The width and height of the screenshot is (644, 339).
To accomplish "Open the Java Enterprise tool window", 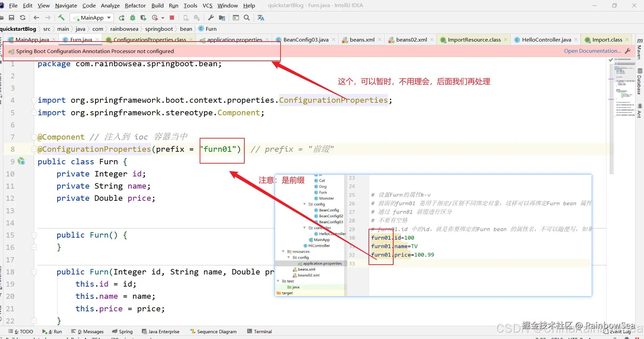I will point(160,332).
